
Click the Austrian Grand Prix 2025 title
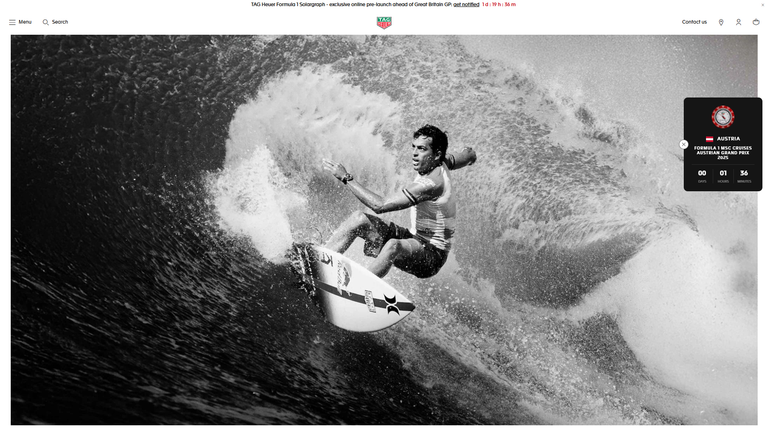pos(723,152)
